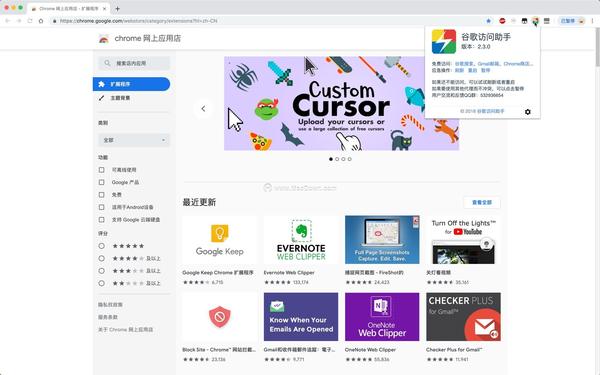
Task: Expand the 全部 category dropdown
Action: click(134, 140)
